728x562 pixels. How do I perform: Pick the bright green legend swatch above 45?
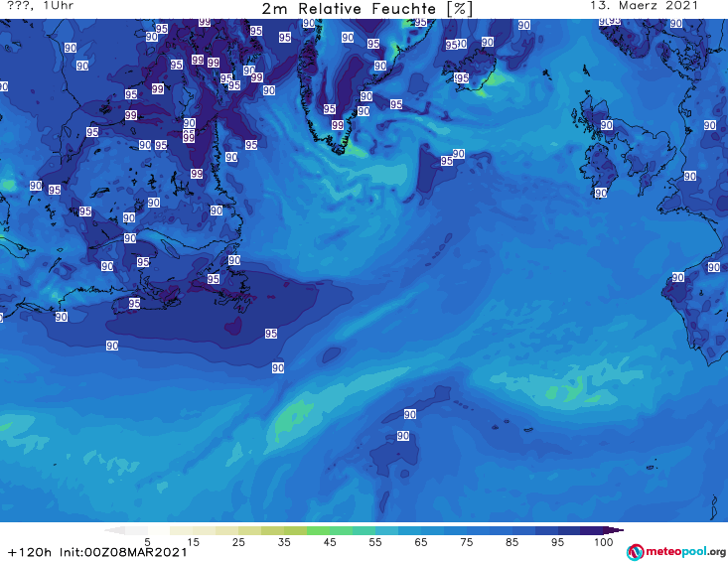click(318, 530)
